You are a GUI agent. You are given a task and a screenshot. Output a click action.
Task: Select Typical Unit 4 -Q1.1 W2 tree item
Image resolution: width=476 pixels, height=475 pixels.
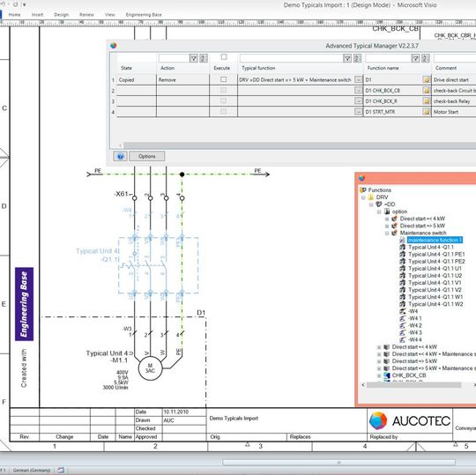(435, 304)
